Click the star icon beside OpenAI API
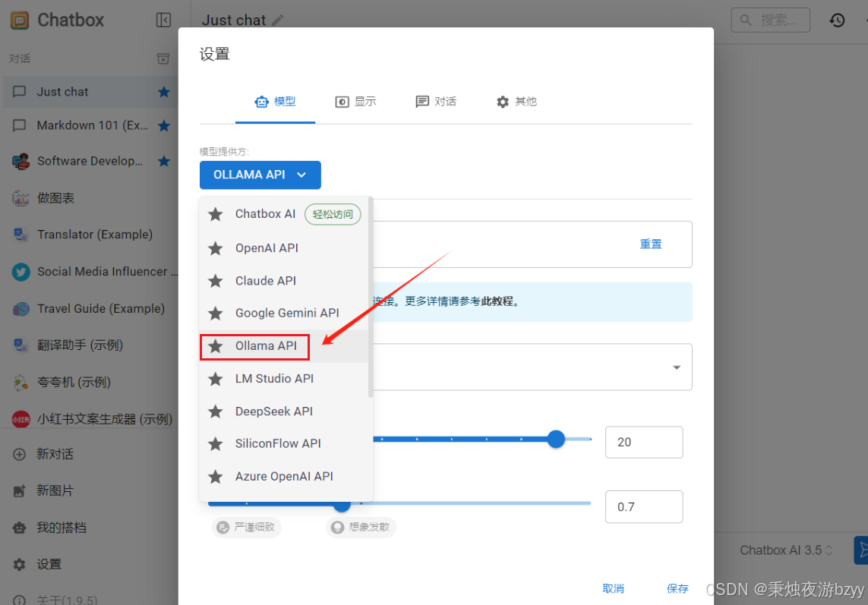The width and height of the screenshot is (868, 605). coord(216,248)
